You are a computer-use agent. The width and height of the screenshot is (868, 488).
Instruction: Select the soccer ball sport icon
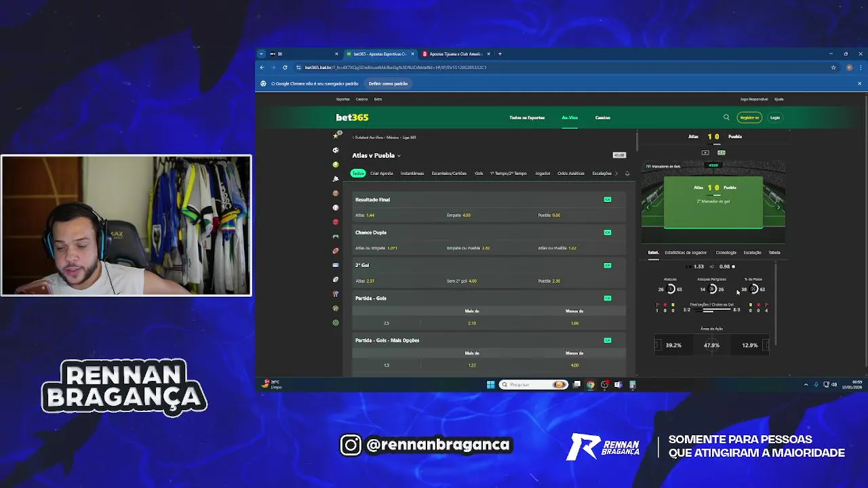click(x=335, y=150)
